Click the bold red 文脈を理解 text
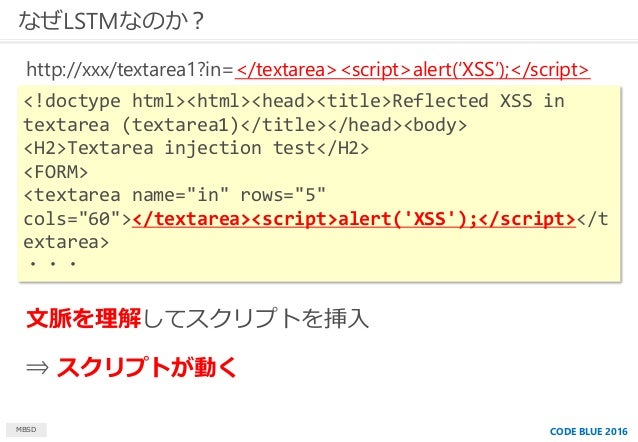 83,318
